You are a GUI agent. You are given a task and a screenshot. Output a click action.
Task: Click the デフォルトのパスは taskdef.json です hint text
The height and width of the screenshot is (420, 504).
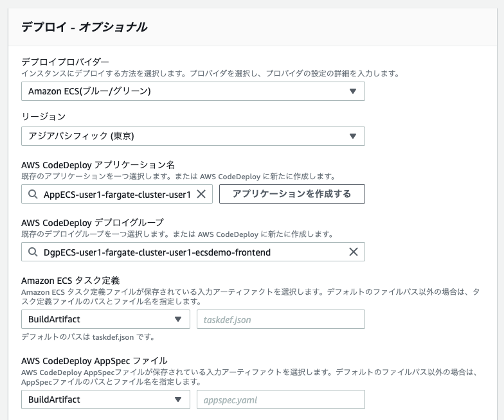(x=87, y=337)
